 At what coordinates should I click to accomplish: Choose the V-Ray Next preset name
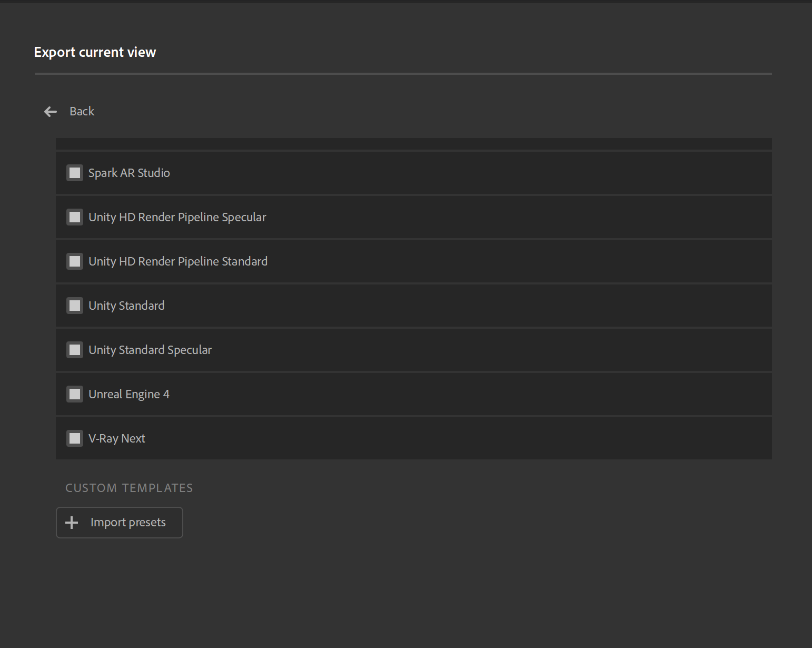117,438
